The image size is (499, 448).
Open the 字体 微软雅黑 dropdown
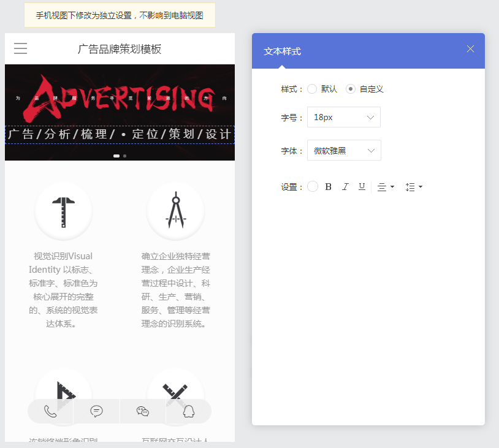pos(344,150)
